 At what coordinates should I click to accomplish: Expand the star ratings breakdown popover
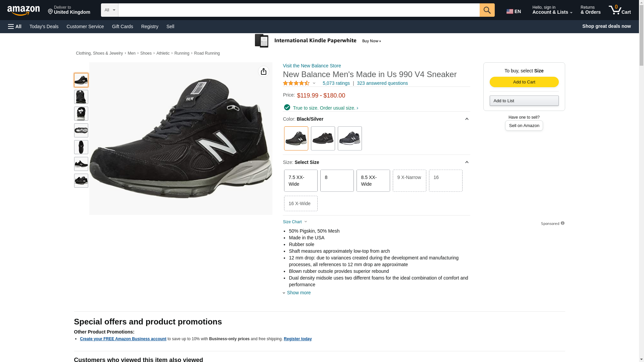[x=299, y=83]
